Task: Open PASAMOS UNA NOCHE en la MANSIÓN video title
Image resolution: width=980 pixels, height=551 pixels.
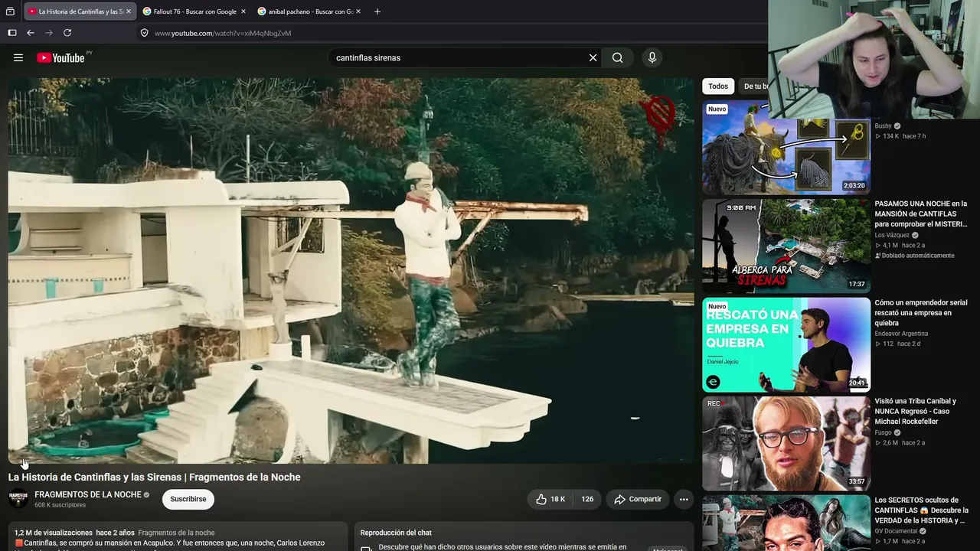Action: coord(921,214)
